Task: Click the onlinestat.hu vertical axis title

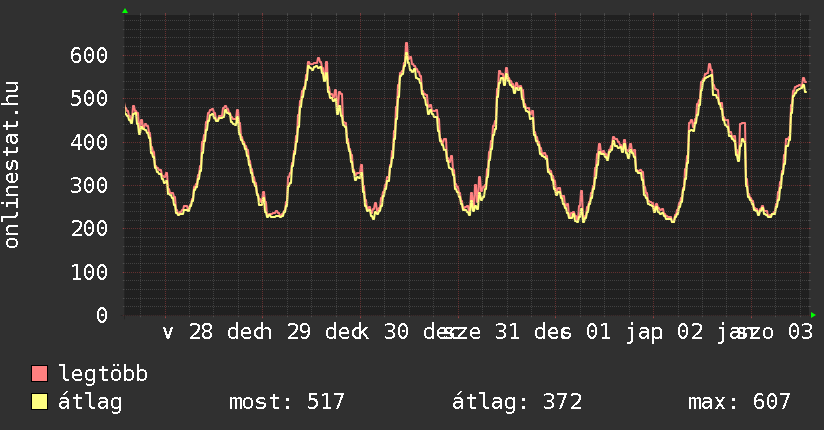Action: (x=12, y=165)
